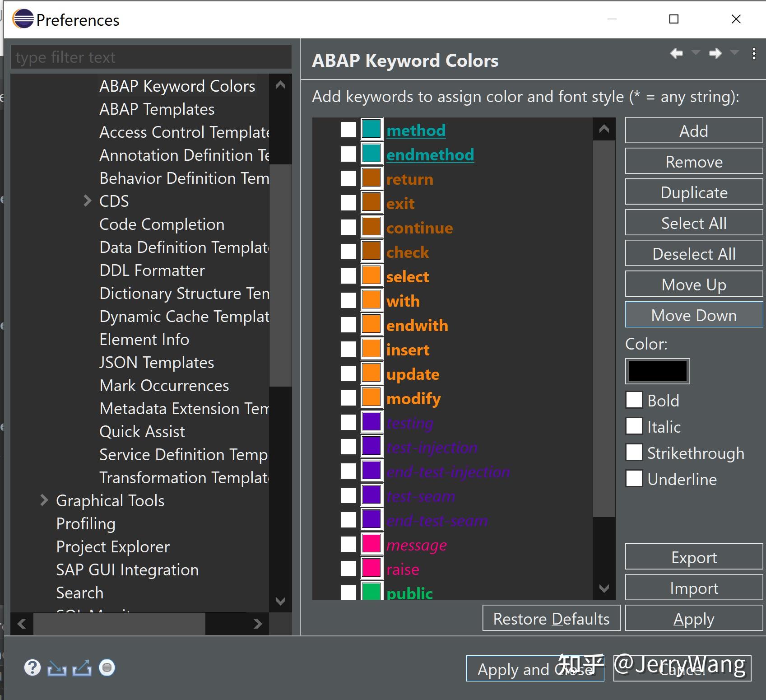Expand the CDS tree node
This screenshot has width=766, height=700.
[x=87, y=201]
